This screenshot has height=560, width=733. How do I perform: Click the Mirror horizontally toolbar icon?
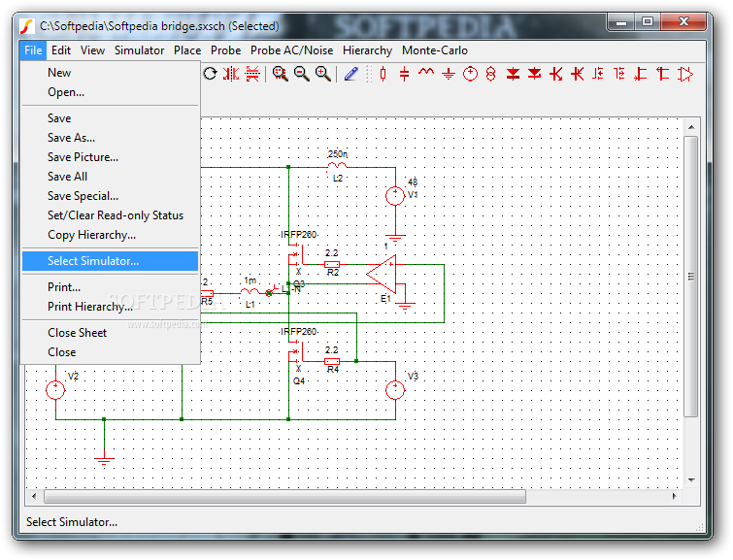coord(231,74)
